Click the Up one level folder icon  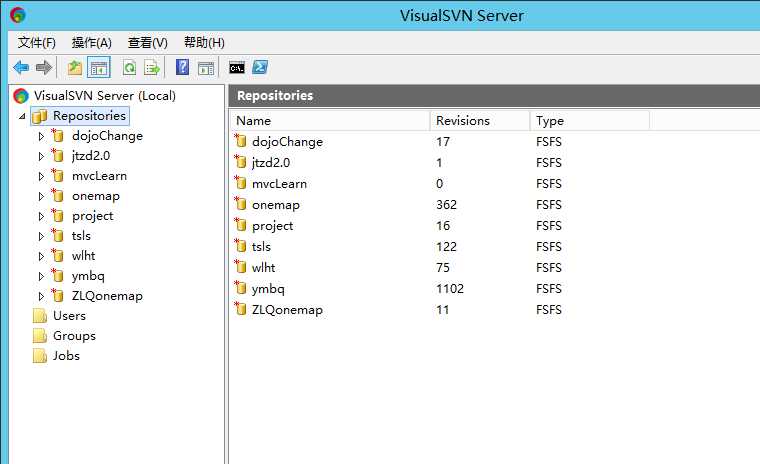tap(75, 68)
